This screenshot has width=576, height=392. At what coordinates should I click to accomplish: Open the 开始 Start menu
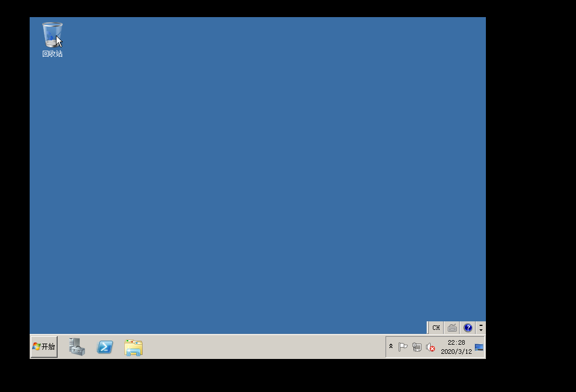coord(44,346)
